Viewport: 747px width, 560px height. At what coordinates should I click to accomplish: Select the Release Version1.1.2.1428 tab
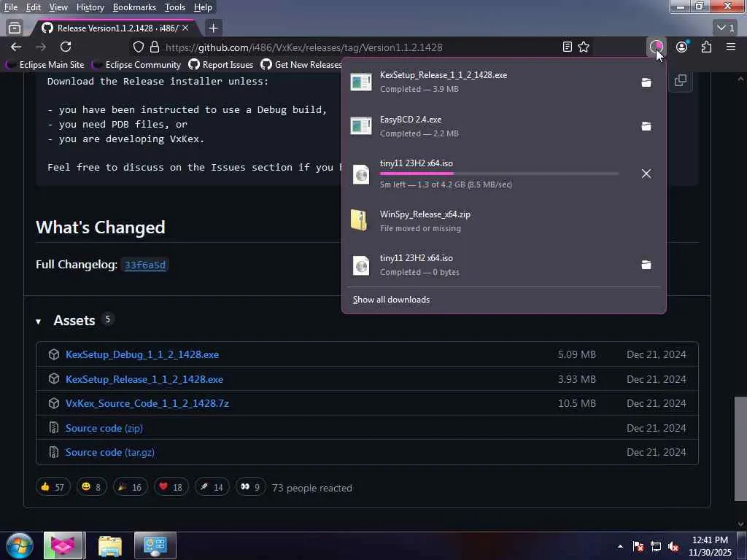coord(115,28)
